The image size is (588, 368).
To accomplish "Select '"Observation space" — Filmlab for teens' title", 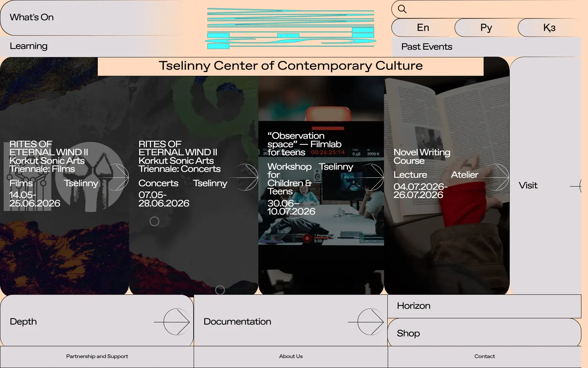I will tap(305, 144).
